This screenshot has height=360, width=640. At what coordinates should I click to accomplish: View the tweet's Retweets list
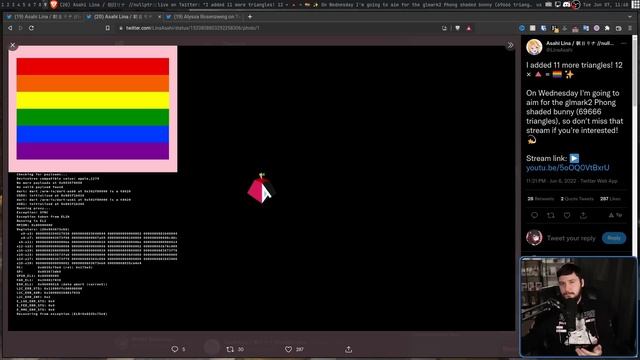540,199
